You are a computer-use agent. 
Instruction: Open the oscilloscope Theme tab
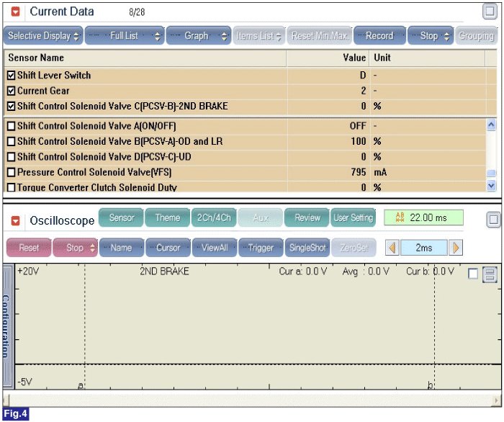pos(168,217)
